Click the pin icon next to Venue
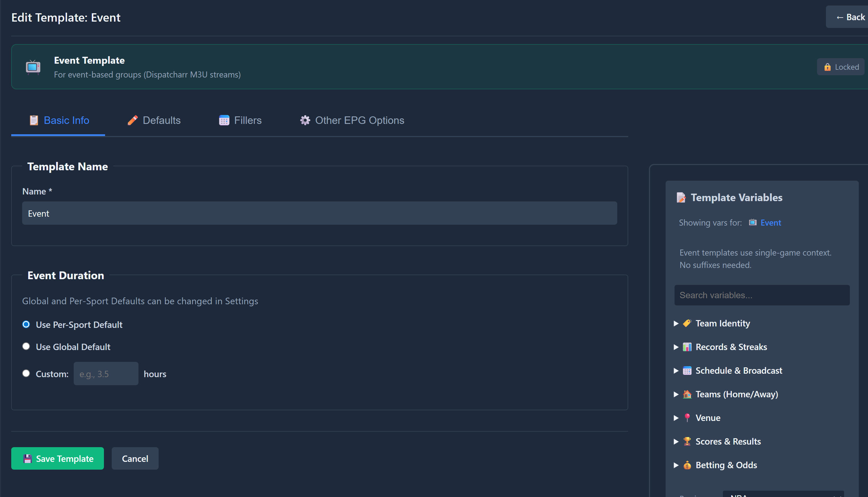The height and width of the screenshot is (497, 868). point(687,418)
